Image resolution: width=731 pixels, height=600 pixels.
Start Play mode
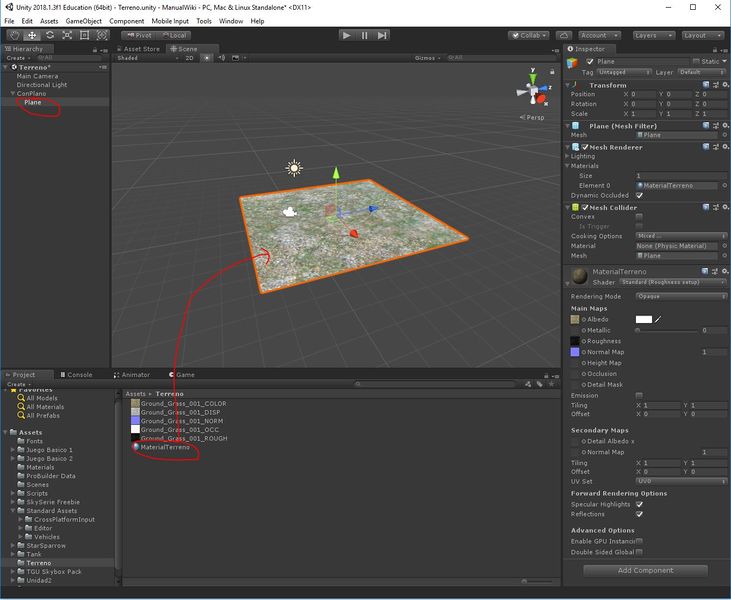(x=346, y=35)
